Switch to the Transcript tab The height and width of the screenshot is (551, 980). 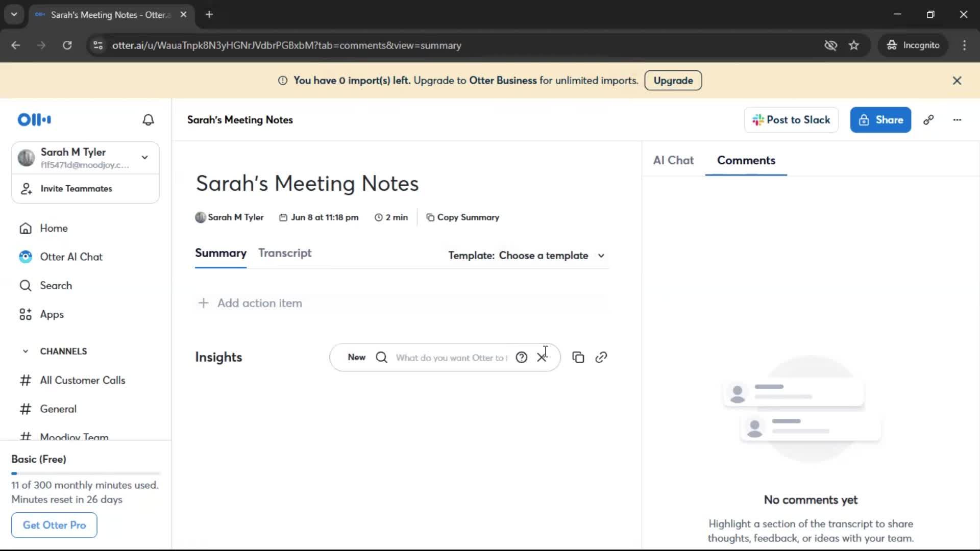285,253
